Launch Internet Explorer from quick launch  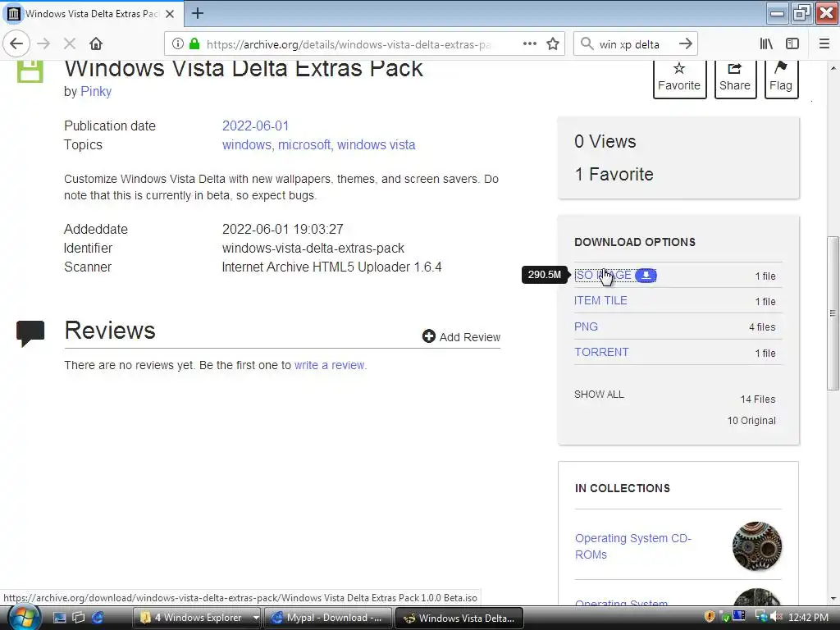98,618
